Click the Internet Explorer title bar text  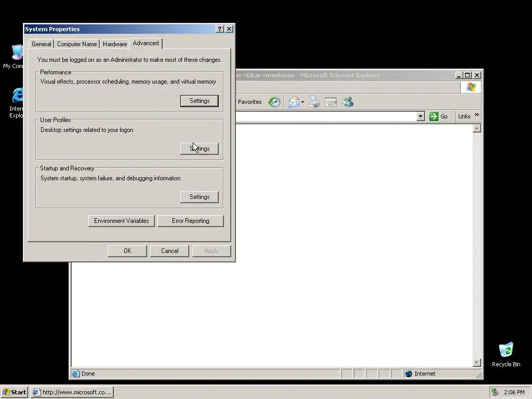click(x=308, y=75)
